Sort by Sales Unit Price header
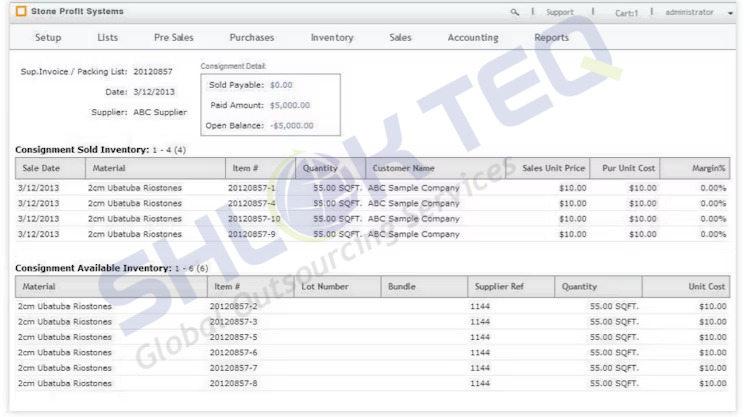Viewport: 750px width, 417px height. point(548,168)
